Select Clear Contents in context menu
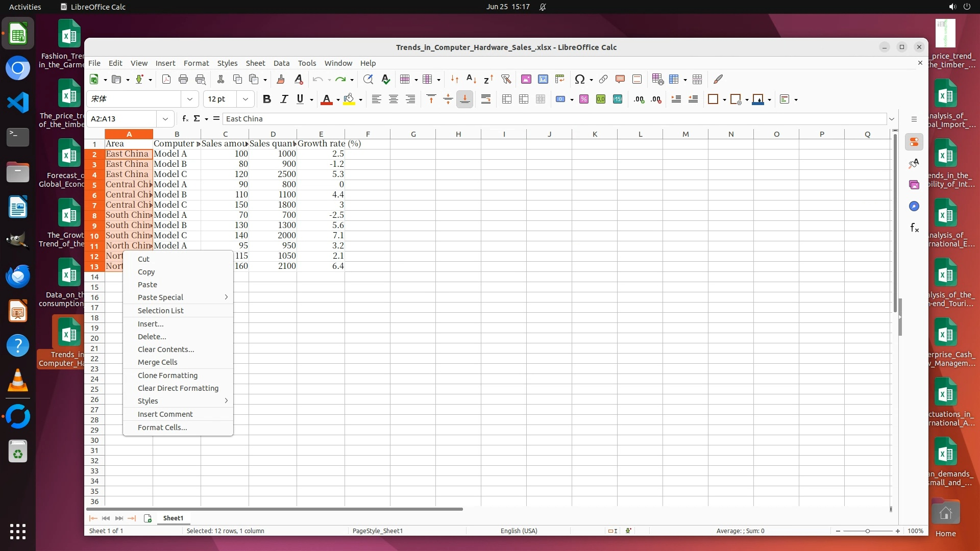980x551 pixels. tap(166, 349)
